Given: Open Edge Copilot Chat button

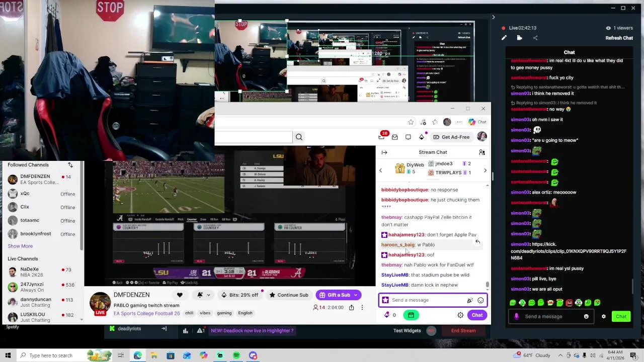Looking at the screenshot, I should (476, 122).
